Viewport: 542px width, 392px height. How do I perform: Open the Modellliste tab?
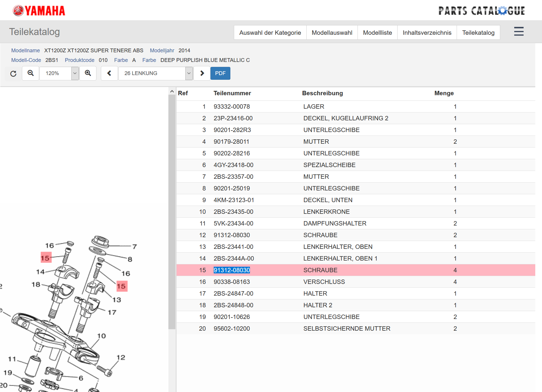pyautogui.click(x=377, y=33)
